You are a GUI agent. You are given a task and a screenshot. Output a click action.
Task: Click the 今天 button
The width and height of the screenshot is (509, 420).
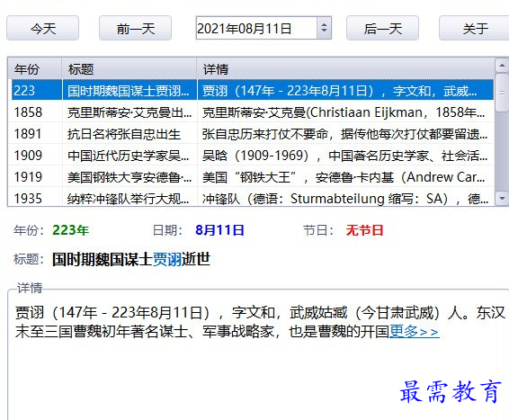[42, 28]
